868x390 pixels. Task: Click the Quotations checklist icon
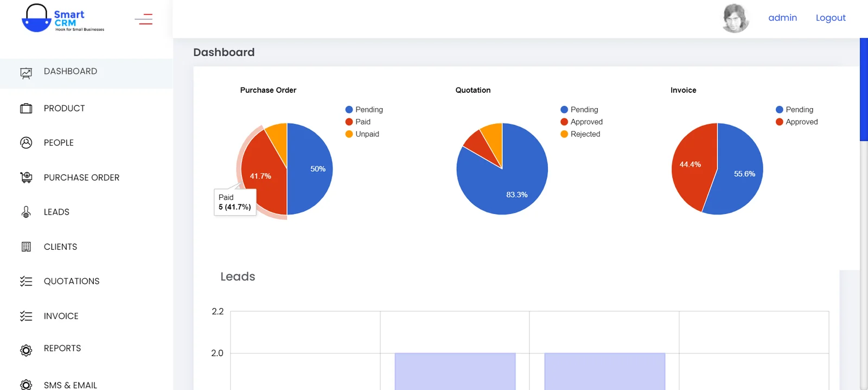click(26, 281)
